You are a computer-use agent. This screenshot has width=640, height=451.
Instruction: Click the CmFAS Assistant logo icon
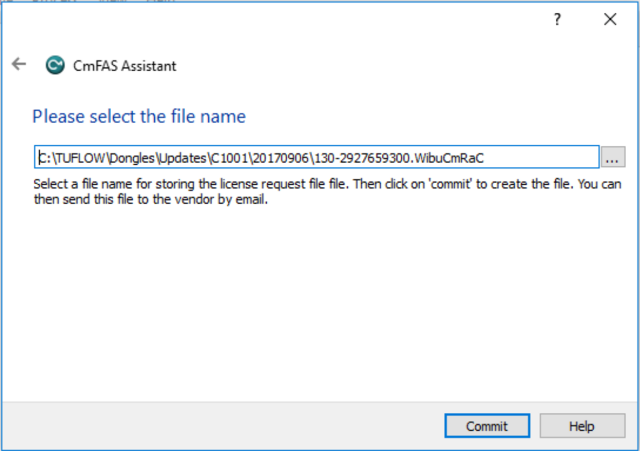tap(55, 66)
